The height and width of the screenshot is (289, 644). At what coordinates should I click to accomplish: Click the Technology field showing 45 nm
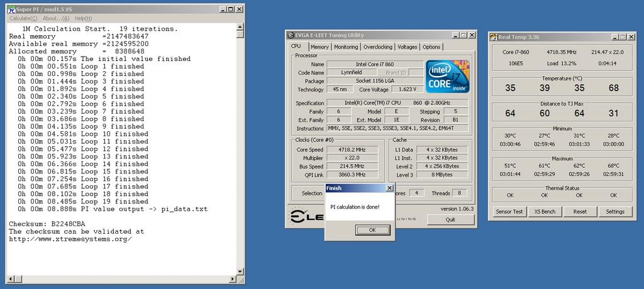coord(340,89)
